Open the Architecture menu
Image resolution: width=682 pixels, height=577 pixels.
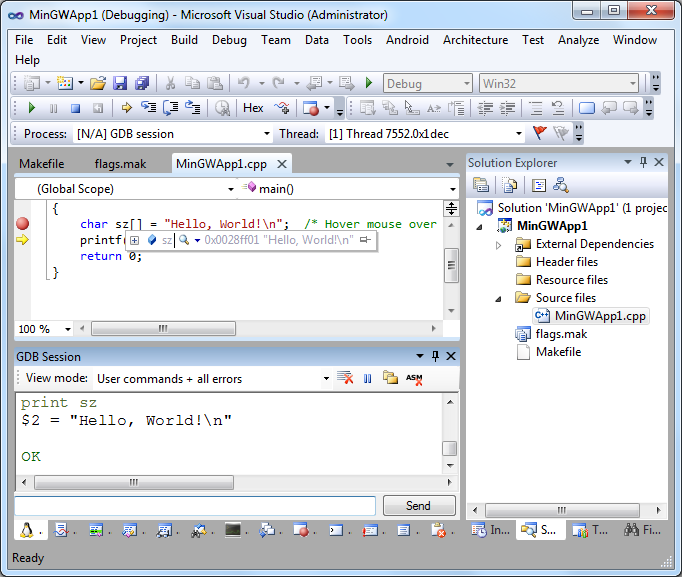(x=475, y=40)
